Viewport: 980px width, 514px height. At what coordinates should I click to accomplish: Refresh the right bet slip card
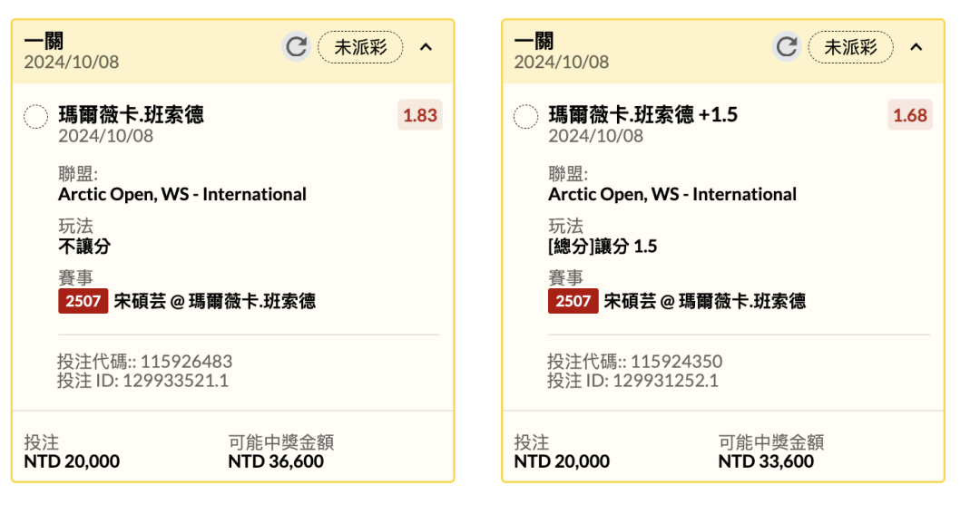tap(786, 47)
